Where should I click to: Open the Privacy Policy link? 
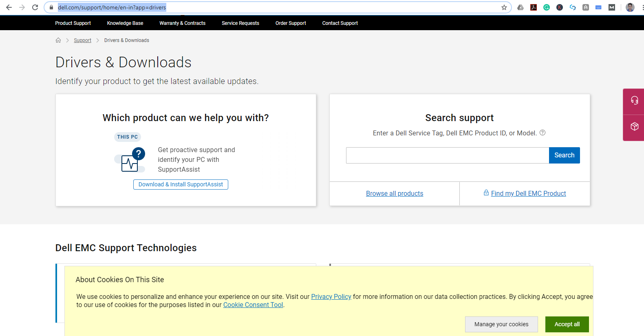click(331, 296)
